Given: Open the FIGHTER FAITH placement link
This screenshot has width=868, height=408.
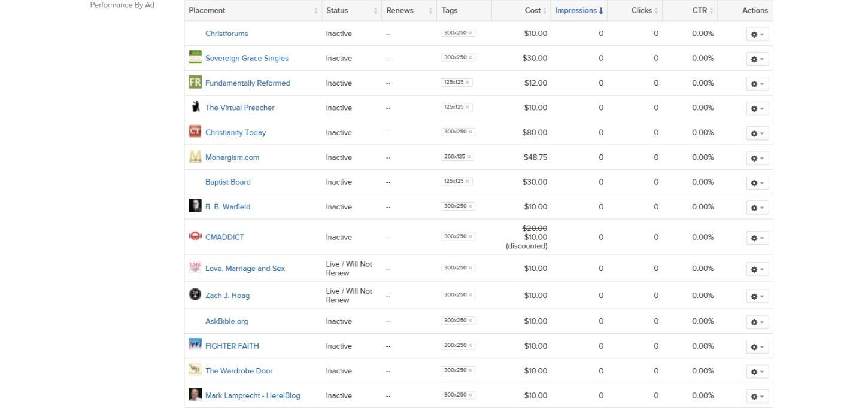Looking at the screenshot, I should [x=232, y=346].
